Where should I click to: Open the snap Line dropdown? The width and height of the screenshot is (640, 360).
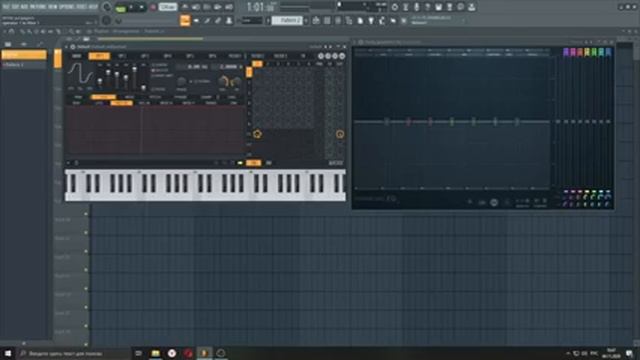[252, 20]
